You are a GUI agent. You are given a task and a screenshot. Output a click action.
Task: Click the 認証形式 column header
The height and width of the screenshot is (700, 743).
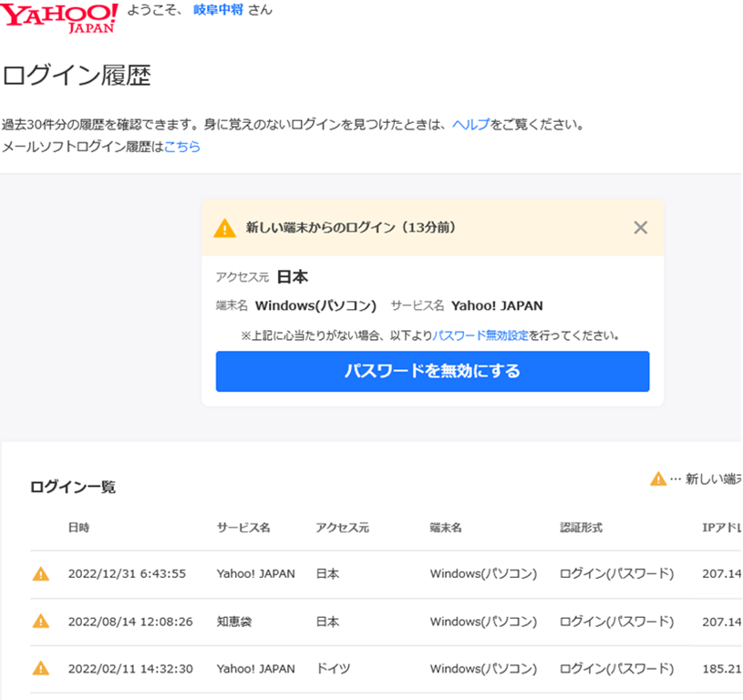tap(582, 528)
